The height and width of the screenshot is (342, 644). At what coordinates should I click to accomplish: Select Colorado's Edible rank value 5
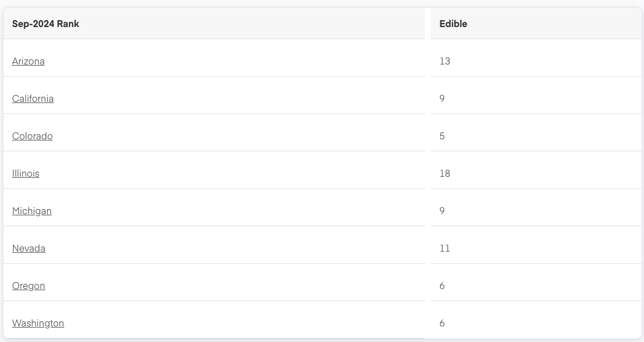442,136
